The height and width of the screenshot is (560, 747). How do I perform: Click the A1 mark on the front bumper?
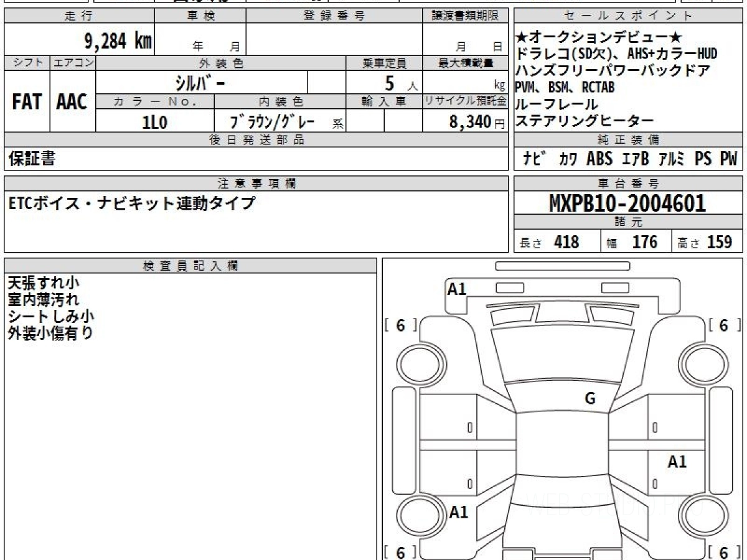coord(458,289)
